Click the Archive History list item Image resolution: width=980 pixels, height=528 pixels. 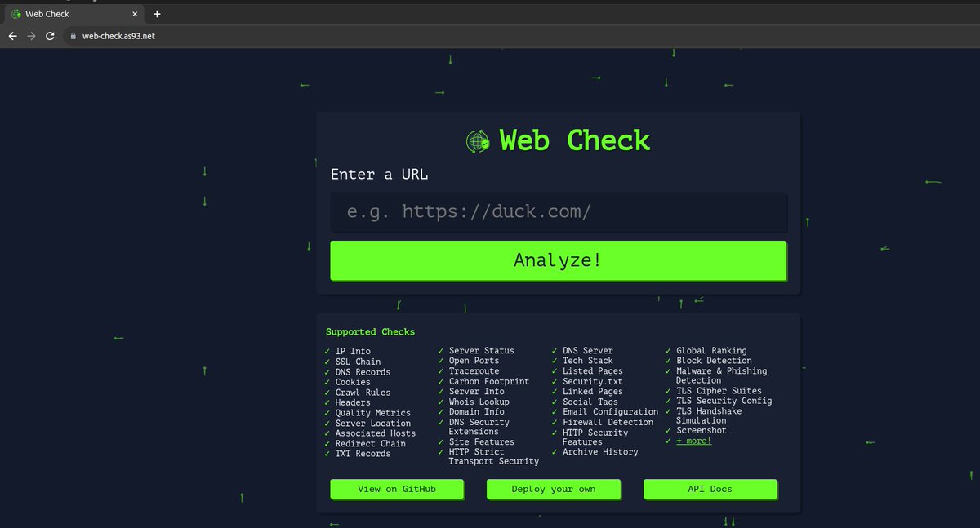600,452
